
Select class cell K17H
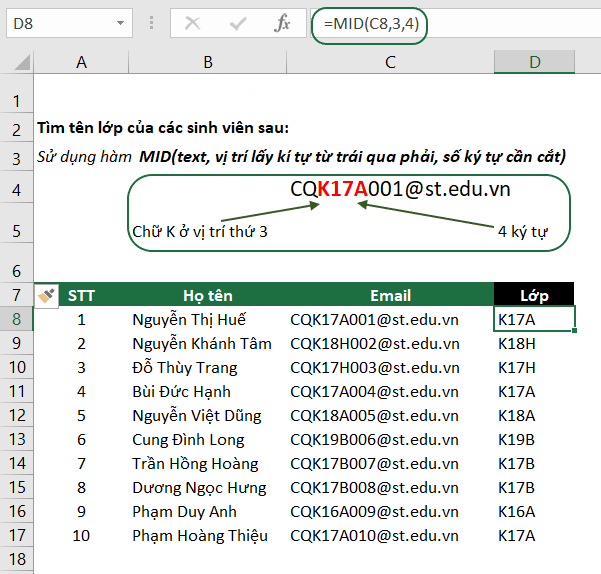pyautogui.click(x=534, y=367)
